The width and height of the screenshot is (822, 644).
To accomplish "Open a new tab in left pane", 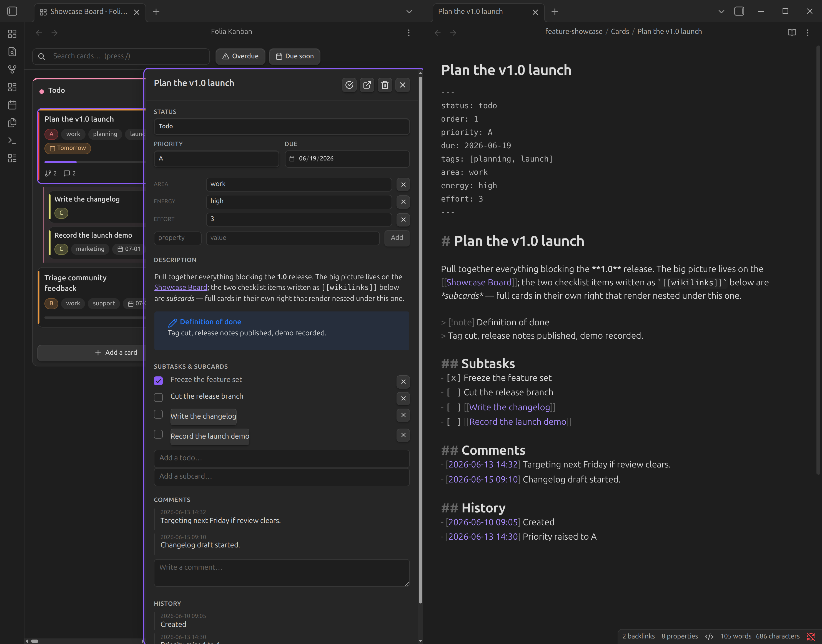I will tap(156, 12).
